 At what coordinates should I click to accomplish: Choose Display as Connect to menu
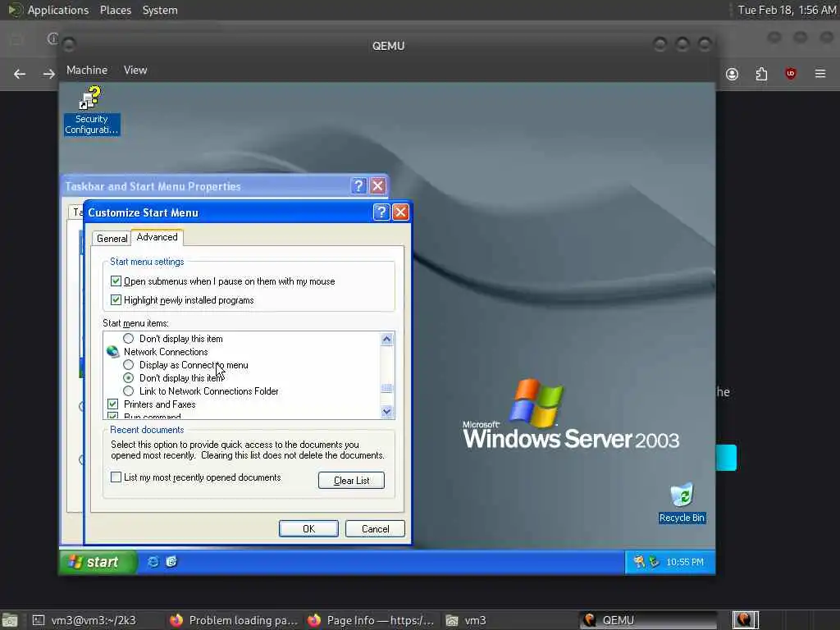click(129, 365)
